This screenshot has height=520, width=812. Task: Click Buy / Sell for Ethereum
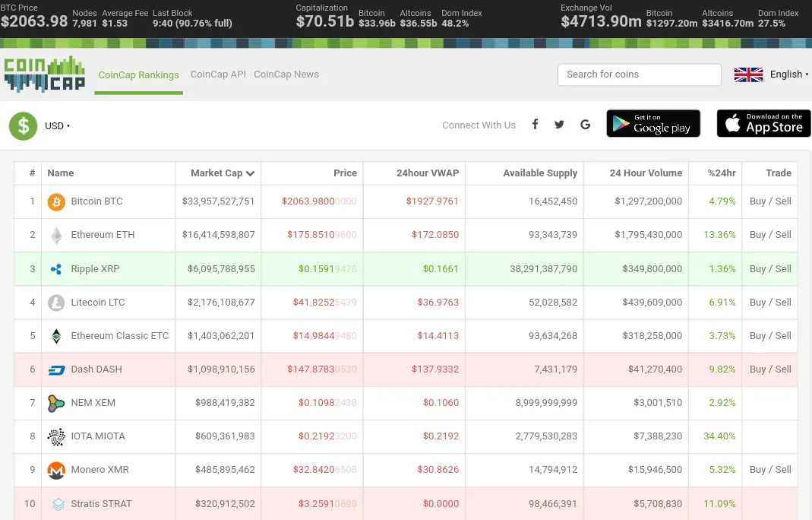pos(770,234)
